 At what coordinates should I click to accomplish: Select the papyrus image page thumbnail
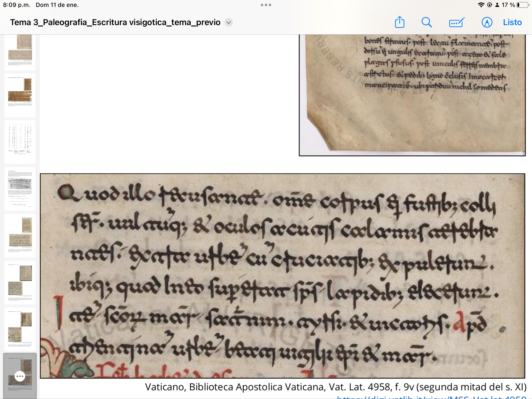pos(20,95)
